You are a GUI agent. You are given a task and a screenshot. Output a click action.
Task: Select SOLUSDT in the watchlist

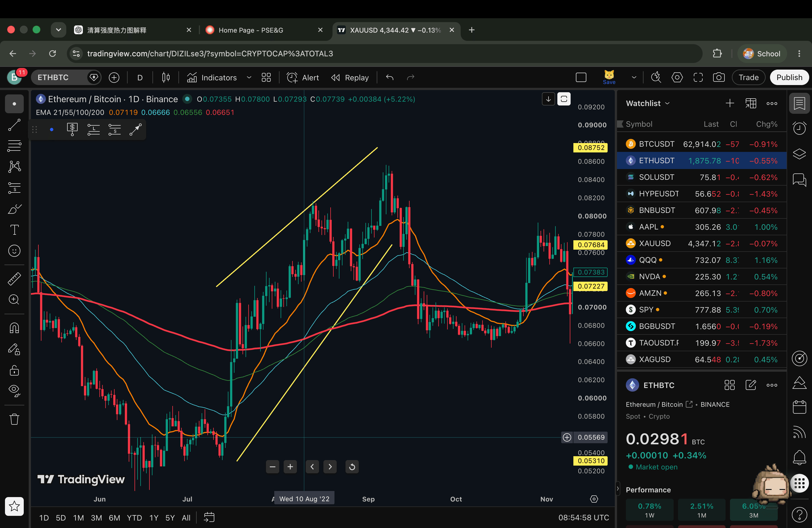pos(702,177)
